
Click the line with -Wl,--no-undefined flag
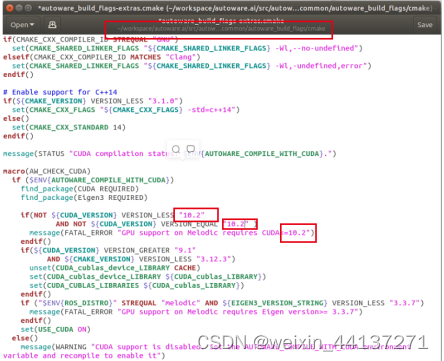click(x=187, y=48)
